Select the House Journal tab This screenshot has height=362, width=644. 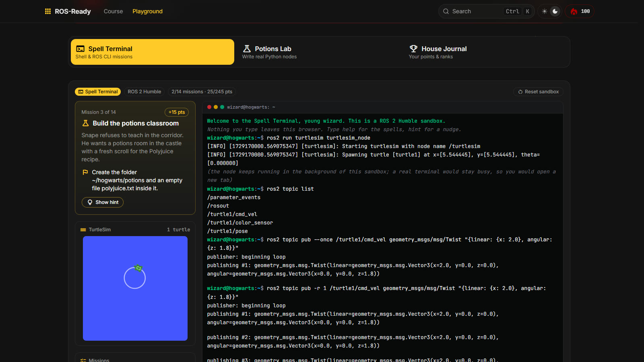pyautogui.click(x=485, y=52)
